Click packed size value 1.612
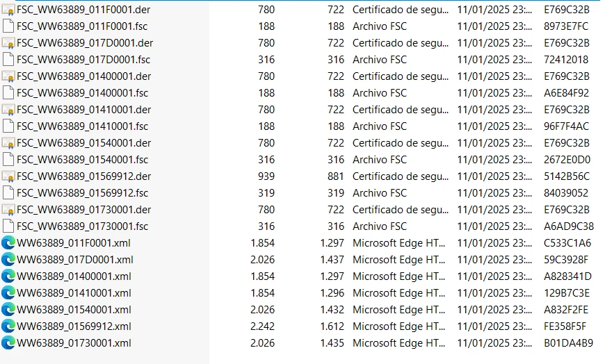This screenshot has width=612, height=364. (332, 326)
